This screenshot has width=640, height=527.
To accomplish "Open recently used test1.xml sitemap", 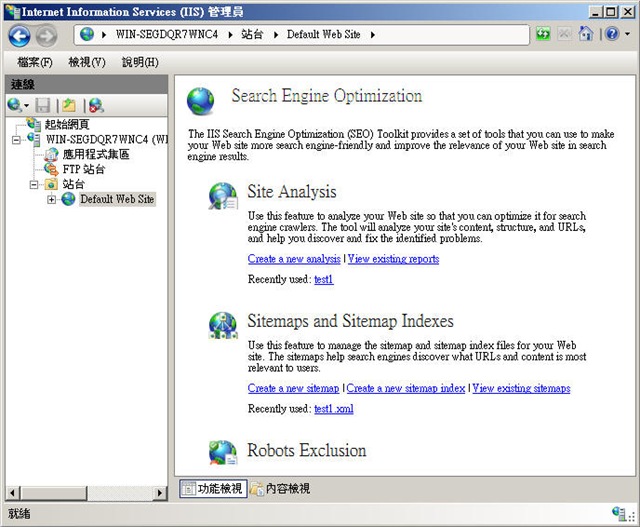I will pos(334,409).
